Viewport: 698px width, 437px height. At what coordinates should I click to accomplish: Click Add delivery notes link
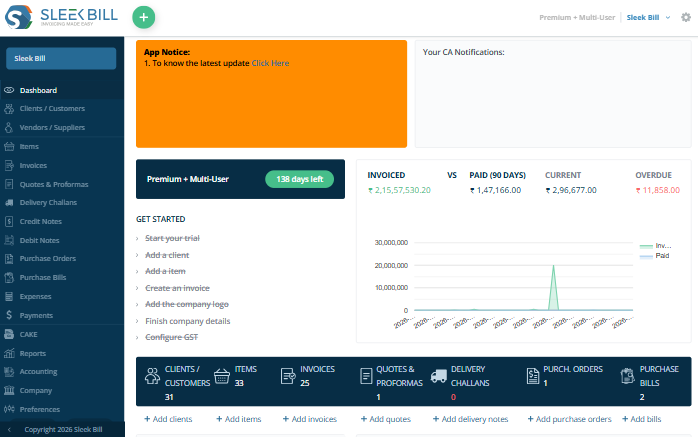pyautogui.click(x=471, y=419)
